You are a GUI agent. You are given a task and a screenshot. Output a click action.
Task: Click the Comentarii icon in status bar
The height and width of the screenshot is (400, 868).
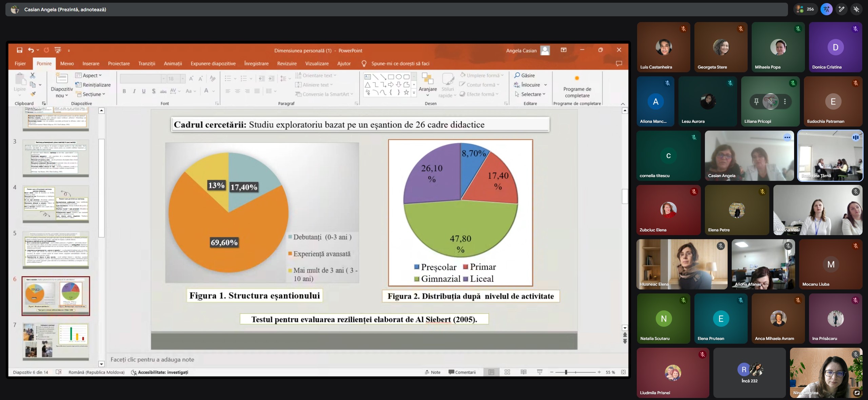(x=462, y=372)
